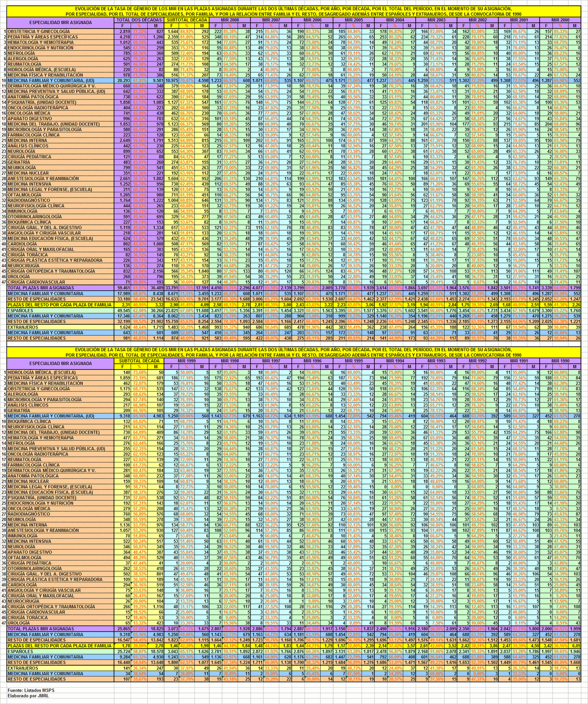This screenshot has height=704, width=588.
Task: Select the MIR 1997 column header
Action: click(x=272, y=361)
